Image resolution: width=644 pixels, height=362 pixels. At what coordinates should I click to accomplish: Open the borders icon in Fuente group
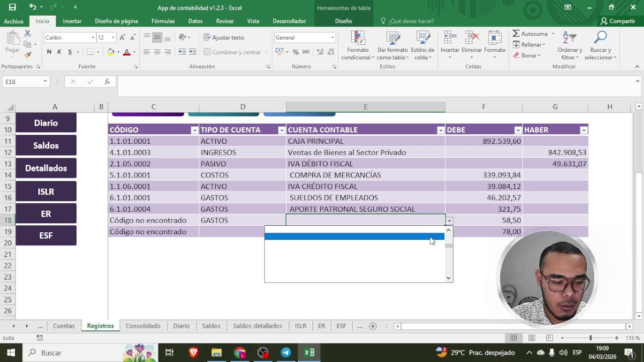click(90, 52)
